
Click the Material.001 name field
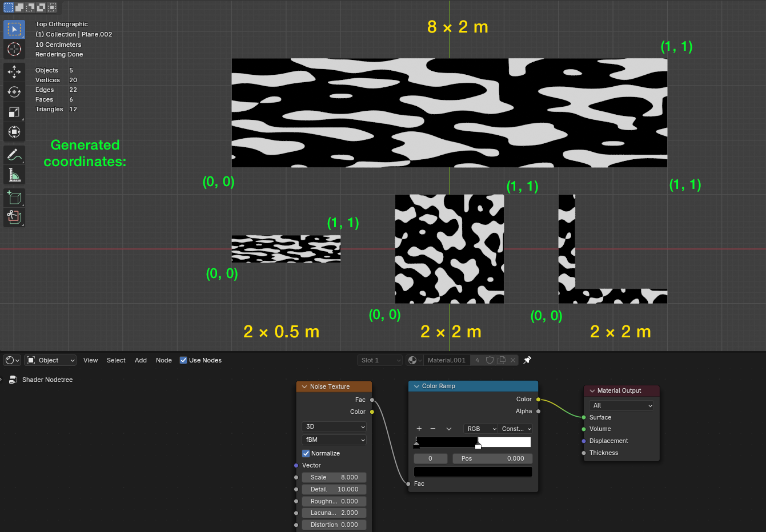pos(447,360)
